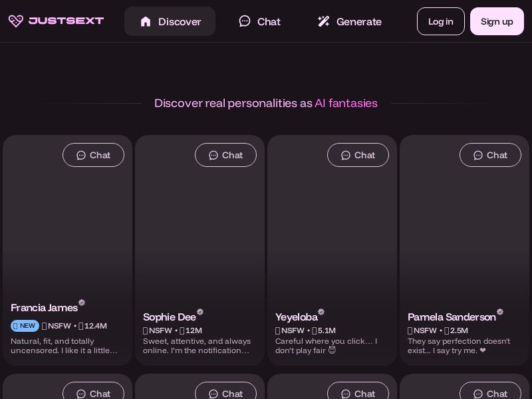Open the Discover tab

(170, 21)
